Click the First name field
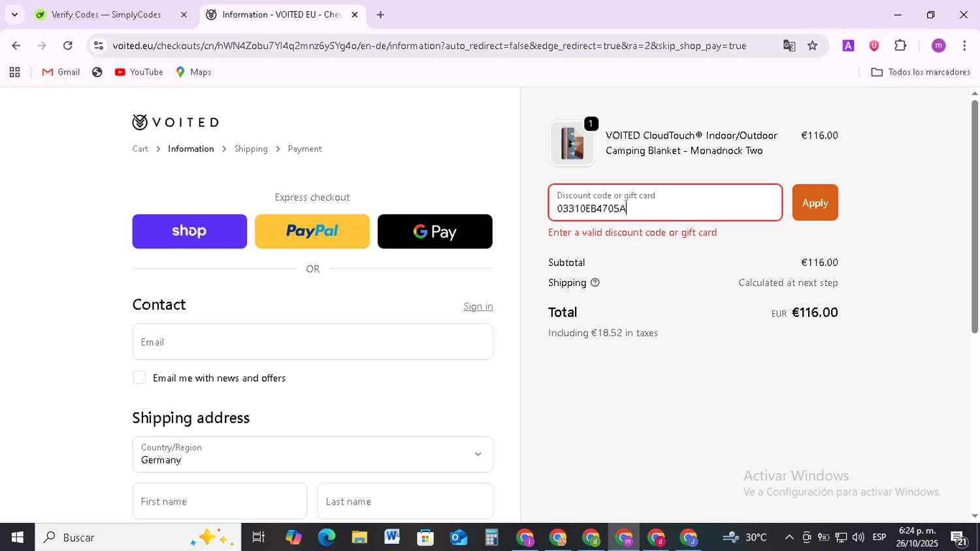980x551 pixels. coord(220,501)
